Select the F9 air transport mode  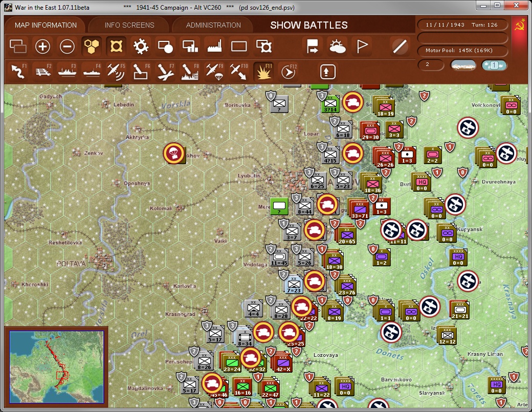pyautogui.click(x=214, y=72)
